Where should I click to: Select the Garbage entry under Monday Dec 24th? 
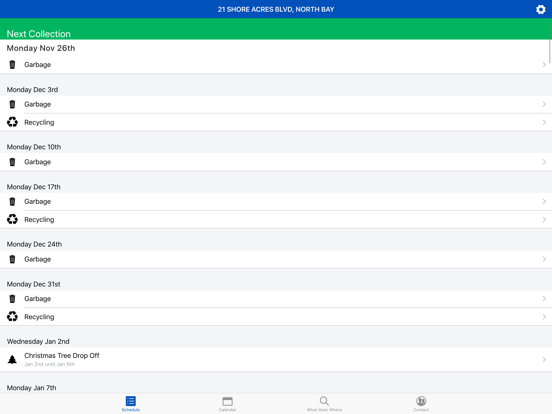pos(276,259)
